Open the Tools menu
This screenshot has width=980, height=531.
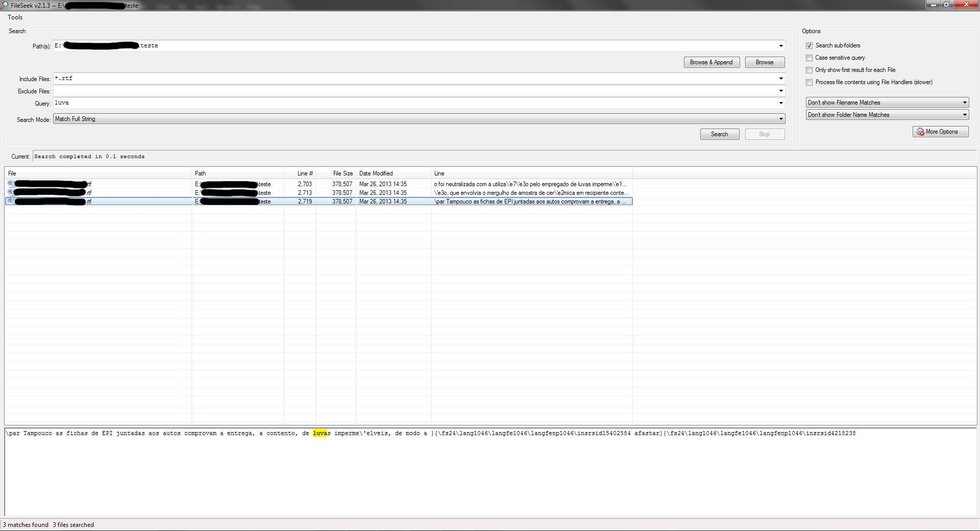click(15, 17)
